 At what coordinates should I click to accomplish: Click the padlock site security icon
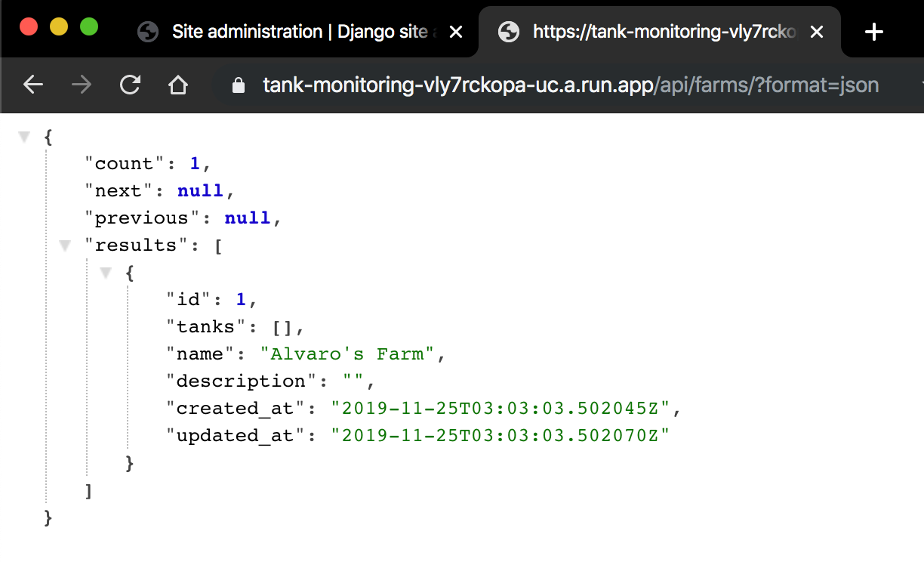(x=238, y=85)
